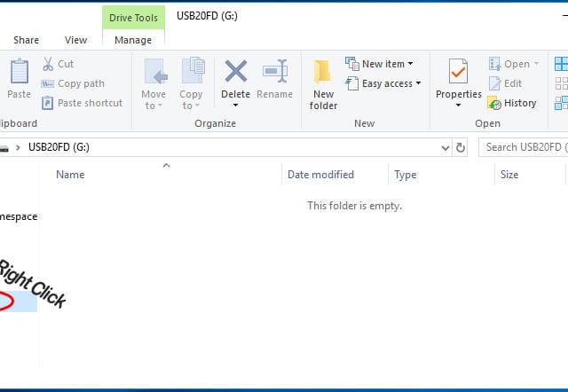Click the History icon
Image resolution: width=568 pixels, height=392 pixels.
494,103
